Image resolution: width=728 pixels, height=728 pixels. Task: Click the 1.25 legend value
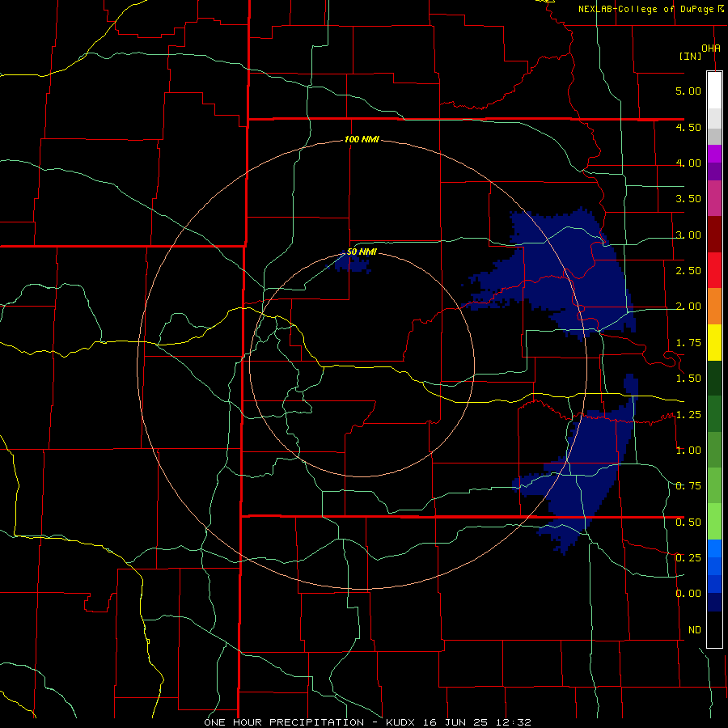point(688,415)
